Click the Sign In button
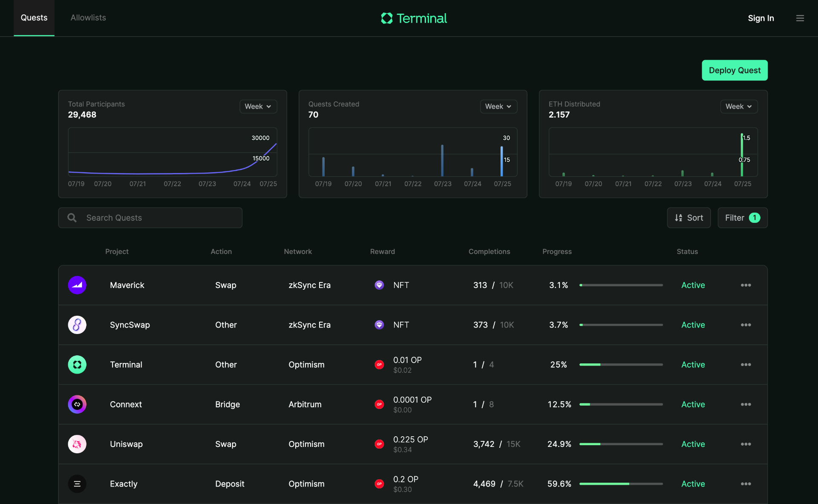This screenshot has width=818, height=504. click(x=761, y=17)
